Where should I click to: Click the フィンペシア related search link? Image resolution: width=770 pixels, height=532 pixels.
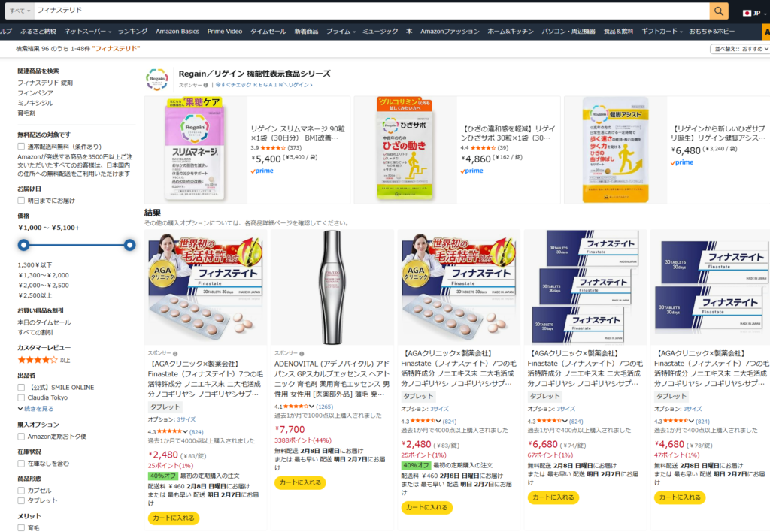coord(35,92)
